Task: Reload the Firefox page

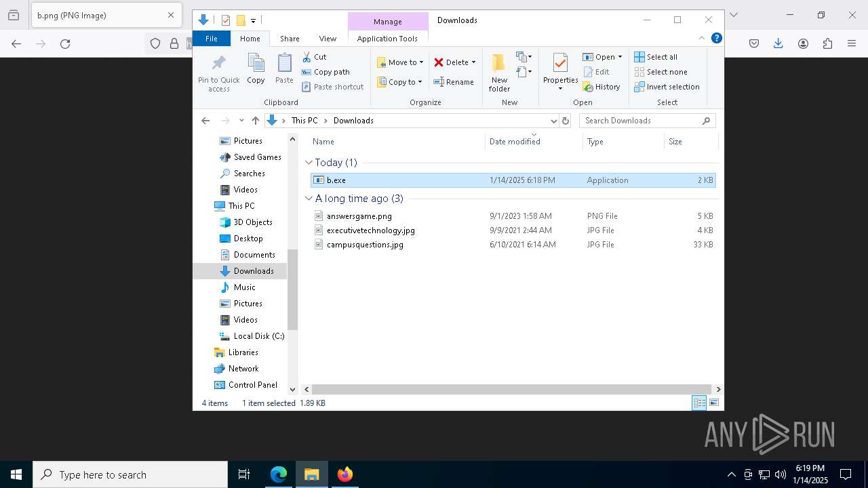Action: tap(65, 43)
